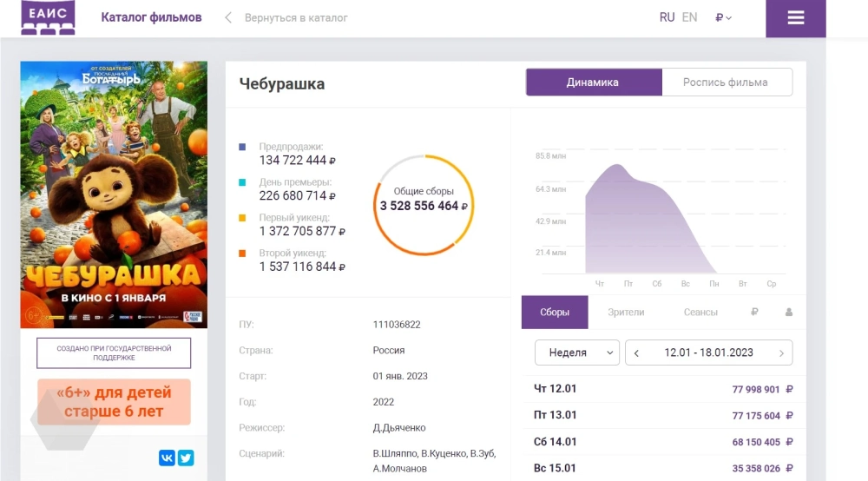Open the hamburger menu

coord(795,18)
